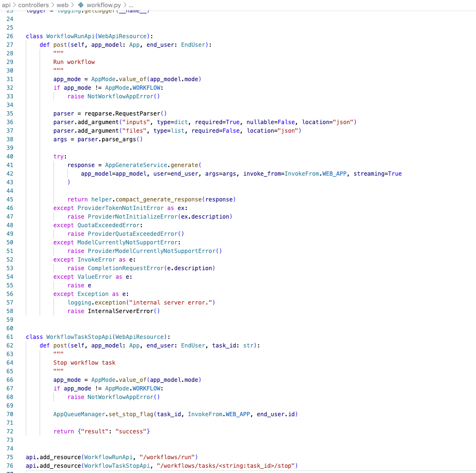Click line number 61 in the gutter
The image size is (476, 473).
point(10,336)
